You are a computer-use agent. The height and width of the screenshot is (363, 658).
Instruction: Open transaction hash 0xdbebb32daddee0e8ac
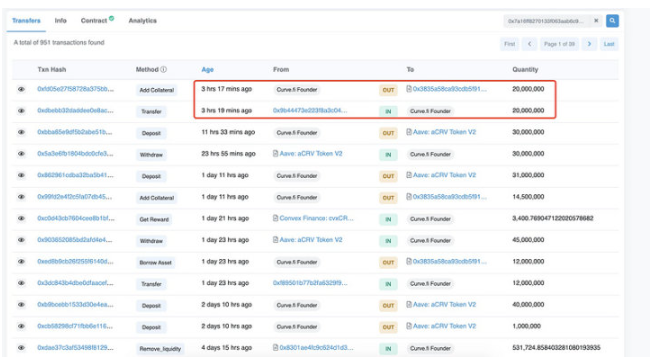point(76,110)
